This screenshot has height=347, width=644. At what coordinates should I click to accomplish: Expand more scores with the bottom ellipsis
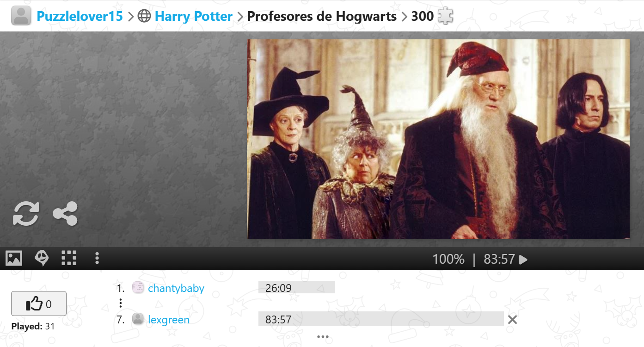click(x=323, y=337)
